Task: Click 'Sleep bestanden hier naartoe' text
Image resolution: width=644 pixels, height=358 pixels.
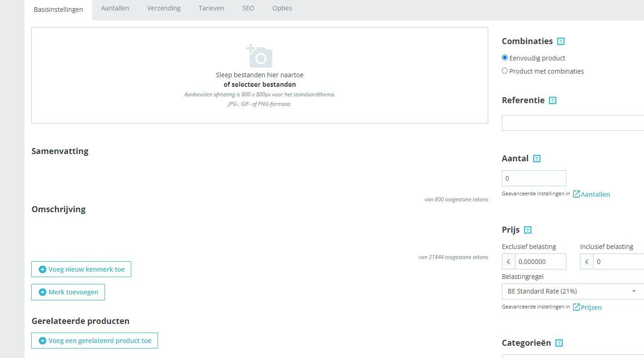Action: (x=260, y=75)
